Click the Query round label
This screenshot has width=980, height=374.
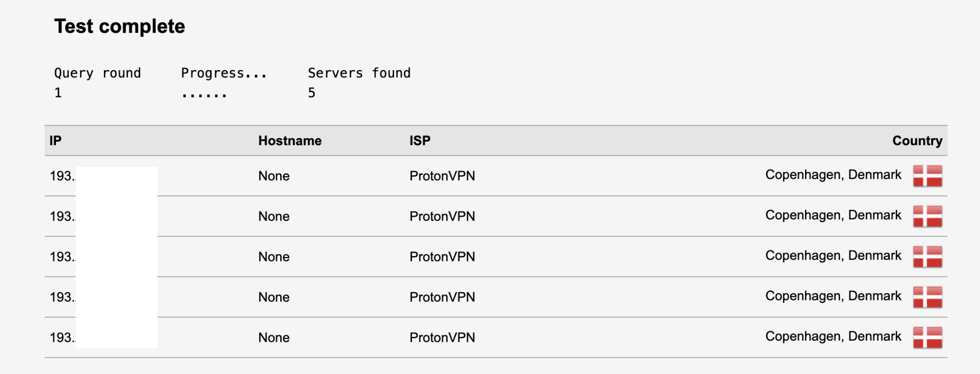tap(98, 73)
